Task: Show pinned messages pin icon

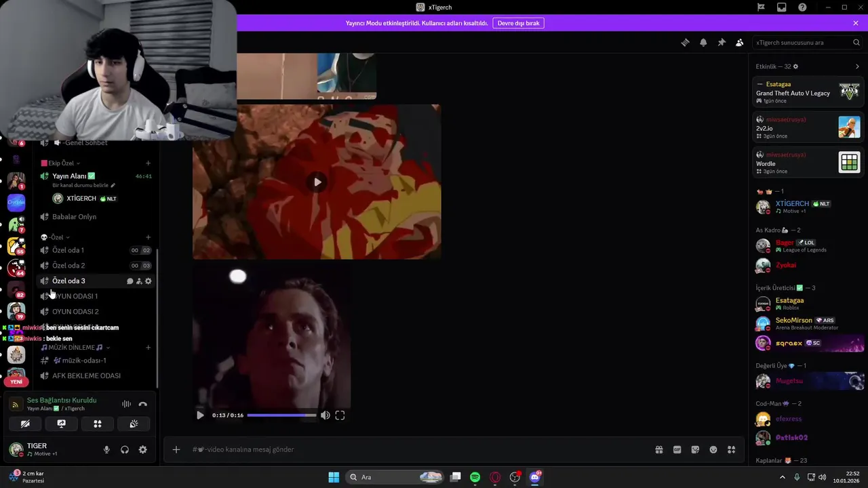Action: [722, 43]
